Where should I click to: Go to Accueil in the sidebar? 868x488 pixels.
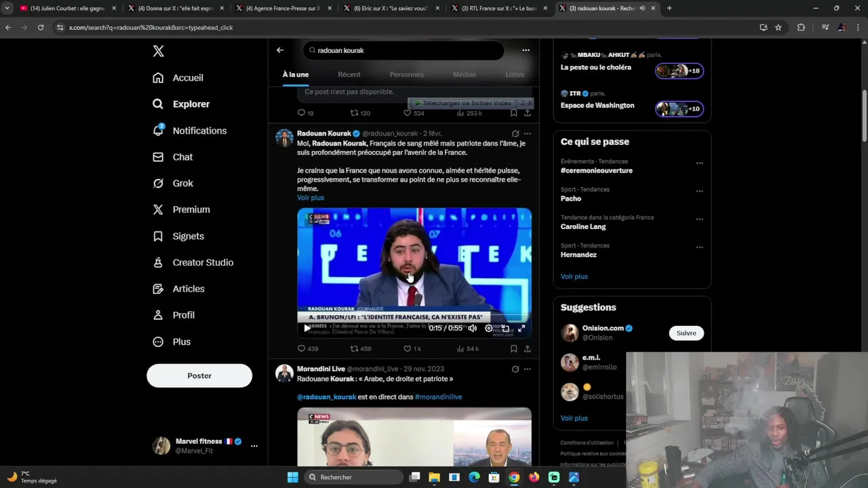pos(178,77)
